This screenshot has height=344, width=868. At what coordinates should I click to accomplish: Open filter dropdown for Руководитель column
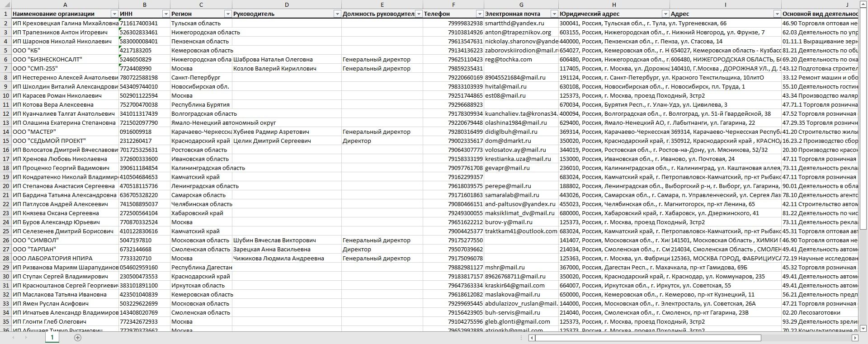pyautogui.click(x=337, y=14)
